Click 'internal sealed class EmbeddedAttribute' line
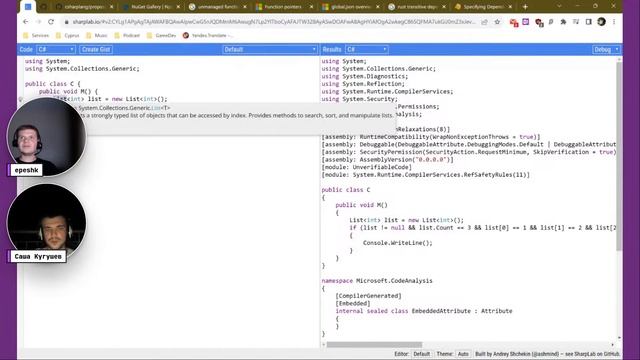640x360 pixels. [424, 311]
